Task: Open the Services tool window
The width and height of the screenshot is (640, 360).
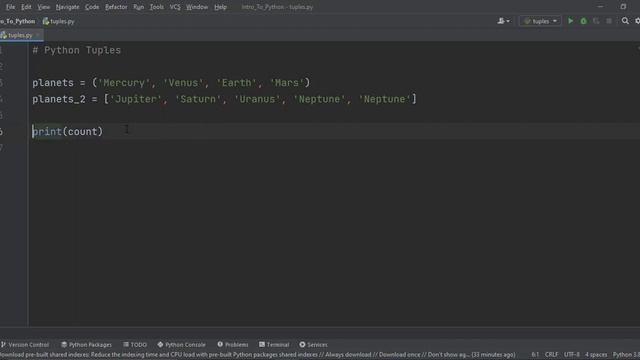Action: (x=313, y=344)
